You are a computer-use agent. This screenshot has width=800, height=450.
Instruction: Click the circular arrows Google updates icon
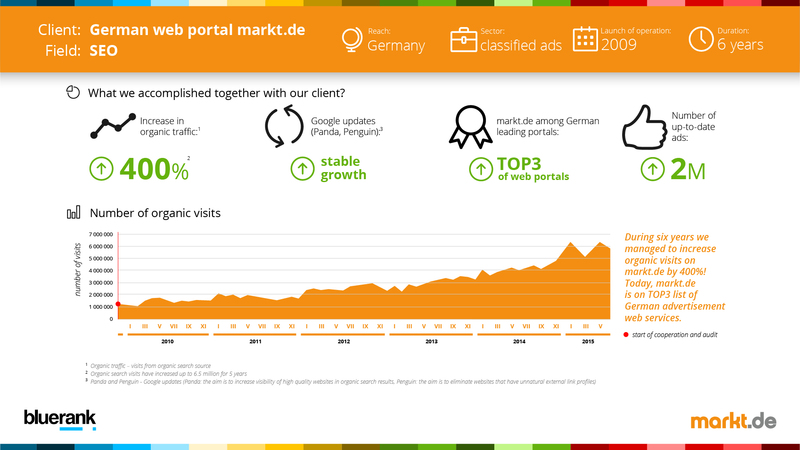284,126
